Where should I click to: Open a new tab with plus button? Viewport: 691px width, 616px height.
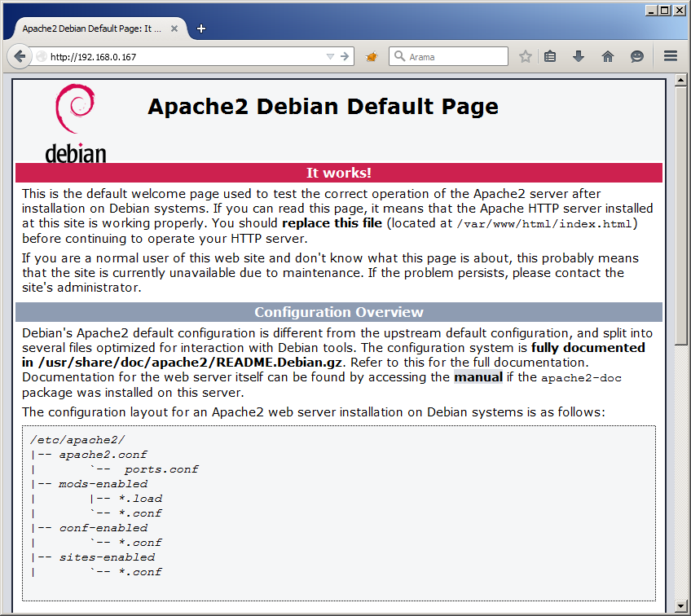point(201,29)
